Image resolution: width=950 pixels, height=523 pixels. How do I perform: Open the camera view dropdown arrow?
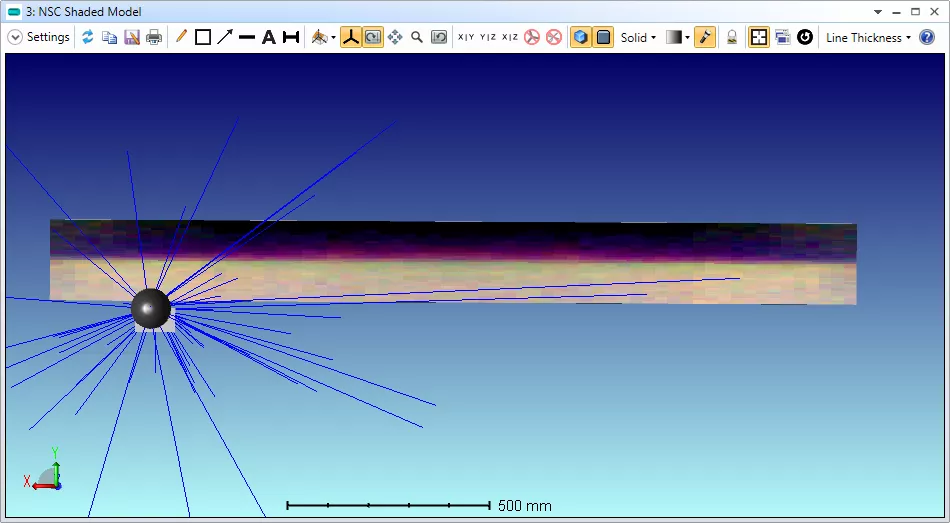pyautogui.click(x=333, y=38)
